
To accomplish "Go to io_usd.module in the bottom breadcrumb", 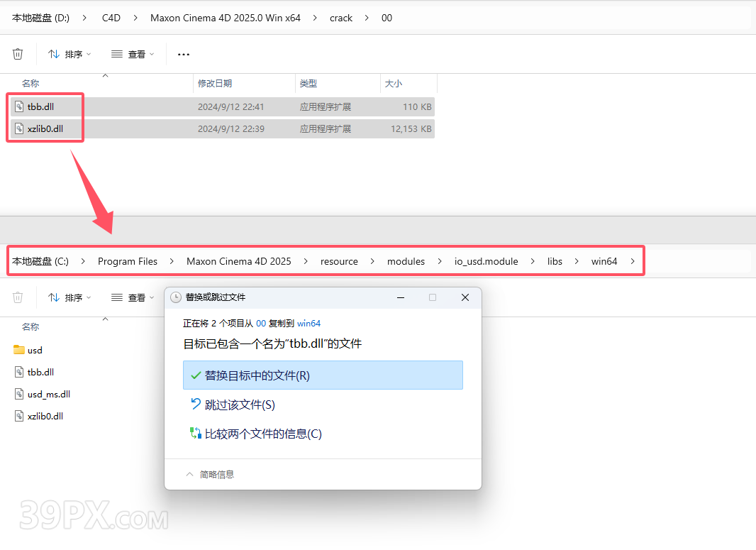I will tap(486, 261).
